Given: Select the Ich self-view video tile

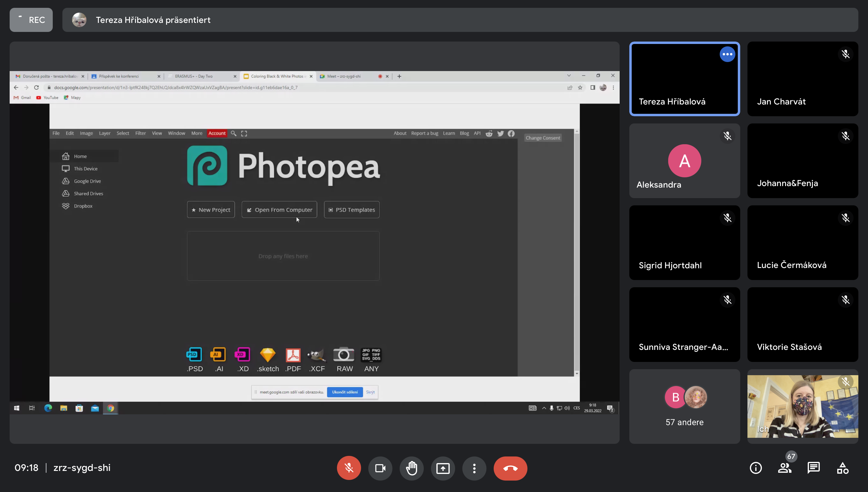Looking at the screenshot, I should (803, 406).
